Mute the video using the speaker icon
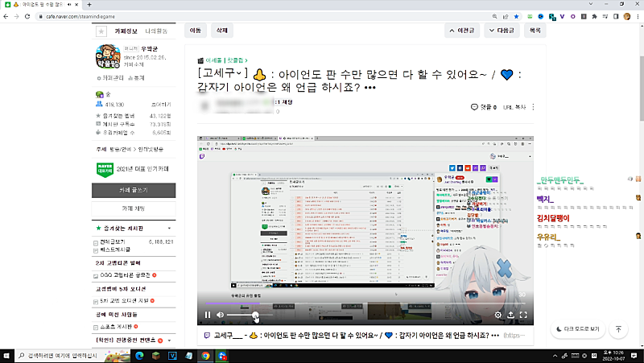644x363 pixels. pos(221,315)
